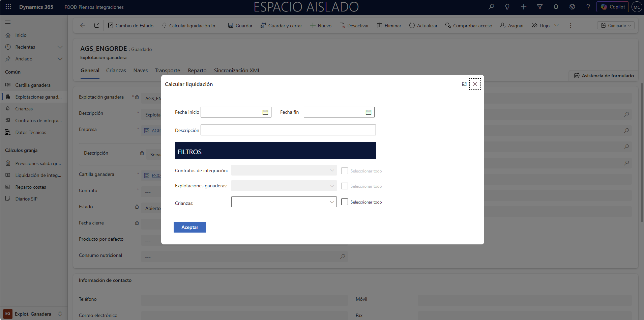The height and width of the screenshot is (320, 644).
Task: Open the Dynamics 365 app launcher
Action: point(8,7)
